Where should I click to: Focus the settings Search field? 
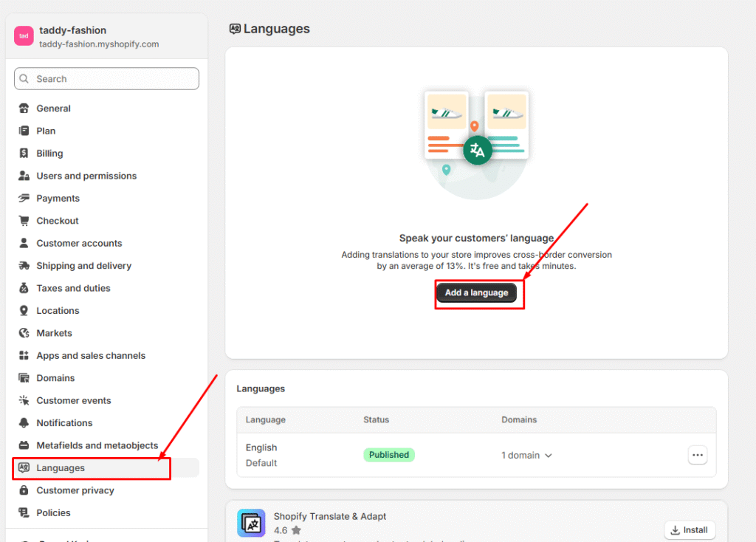pos(106,78)
